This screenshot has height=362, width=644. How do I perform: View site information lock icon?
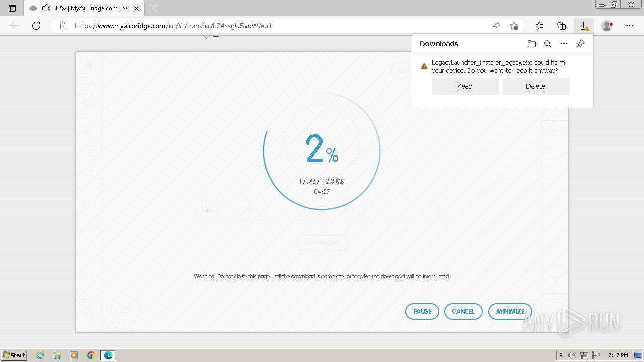[63, 26]
